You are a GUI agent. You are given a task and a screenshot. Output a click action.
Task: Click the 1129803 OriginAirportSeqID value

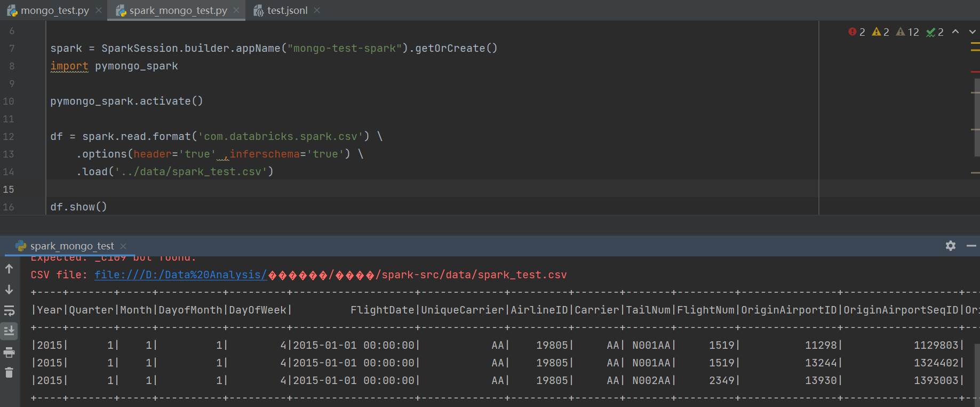coord(936,345)
